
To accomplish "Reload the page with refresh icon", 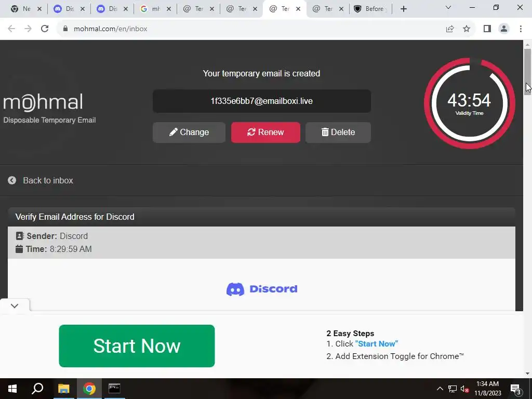I will (x=45, y=29).
